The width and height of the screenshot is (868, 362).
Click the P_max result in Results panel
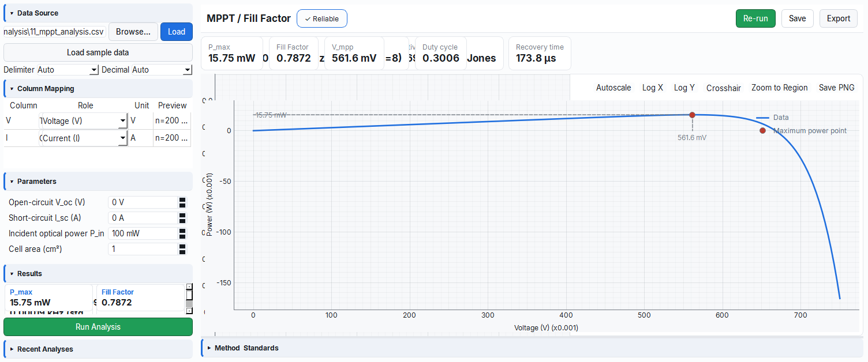pos(49,297)
